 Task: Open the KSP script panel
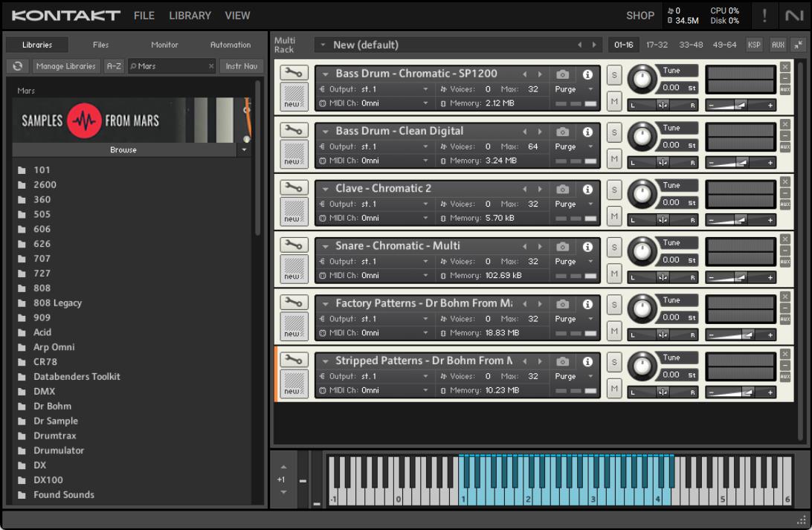(754, 45)
